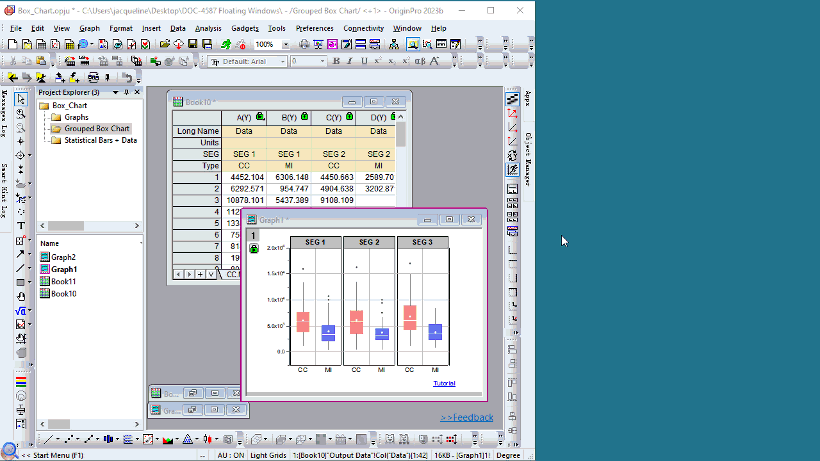
Task: Click the Superscript formatting button
Action: coord(377,61)
